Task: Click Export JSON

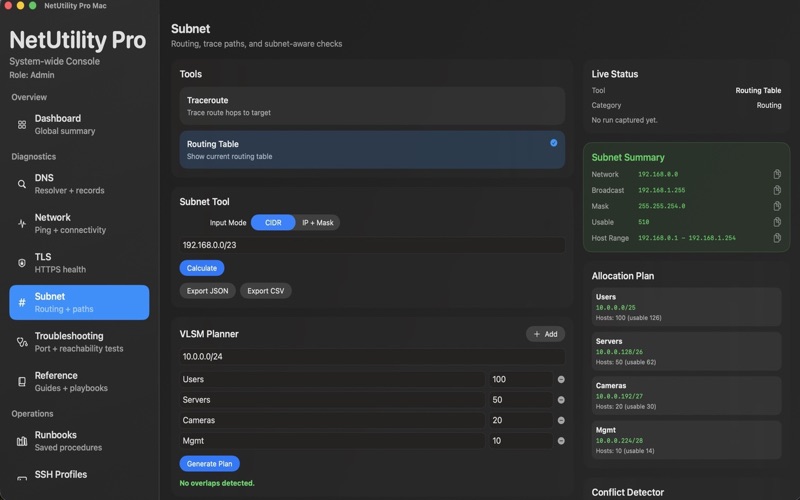Action: (x=207, y=291)
